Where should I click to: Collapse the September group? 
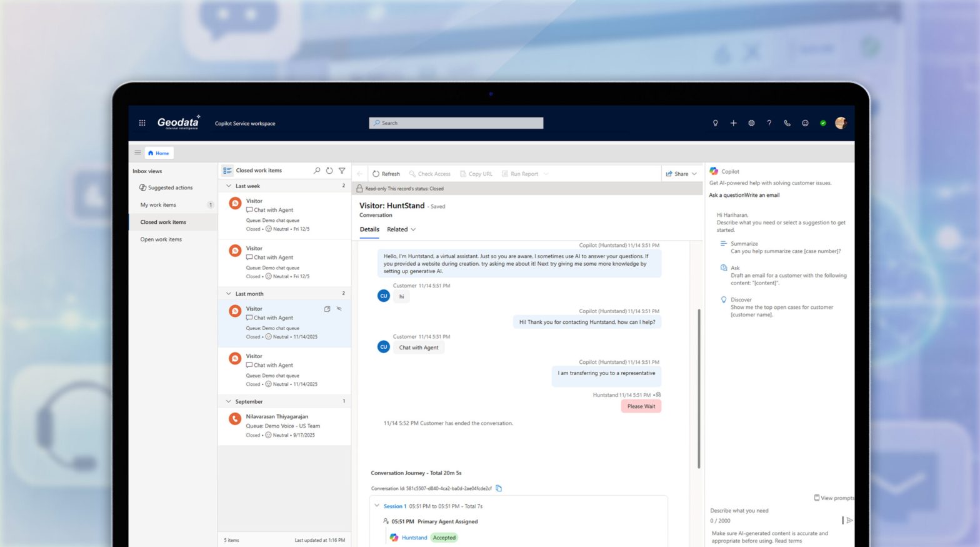point(229,401)
